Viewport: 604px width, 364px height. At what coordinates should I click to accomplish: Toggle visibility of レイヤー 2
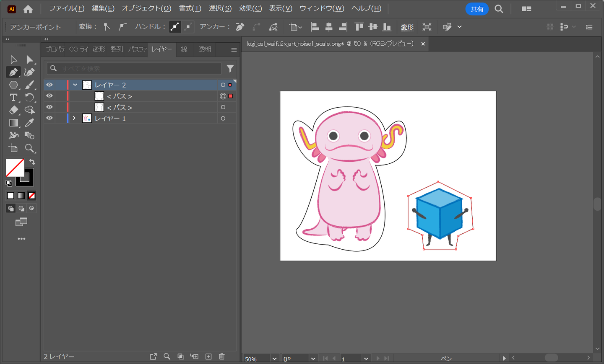(49, 85)
